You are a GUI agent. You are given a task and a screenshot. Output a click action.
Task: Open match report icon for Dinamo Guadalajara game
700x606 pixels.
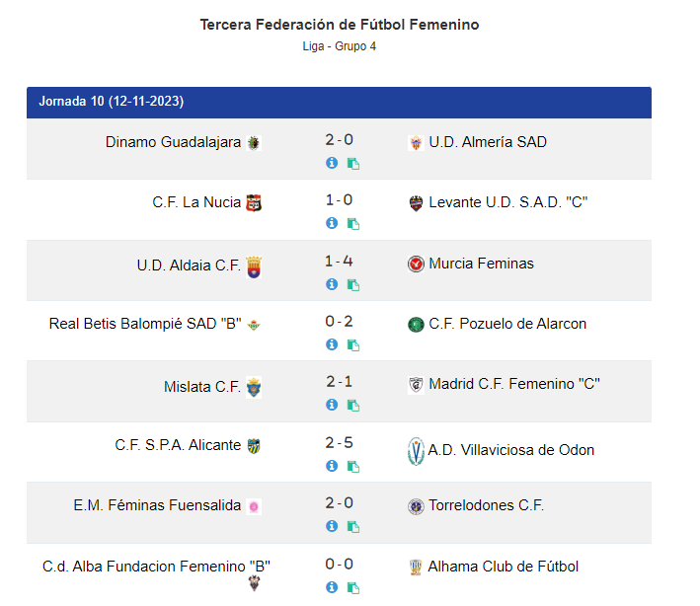pos(353,164)
